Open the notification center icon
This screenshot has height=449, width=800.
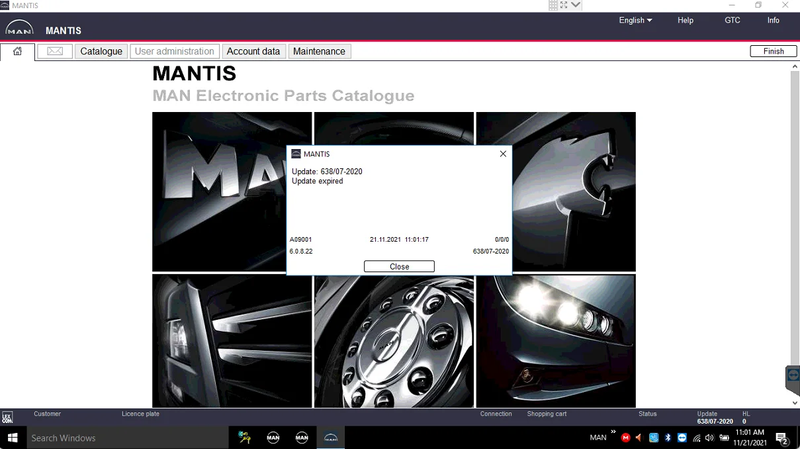[782, 438]
